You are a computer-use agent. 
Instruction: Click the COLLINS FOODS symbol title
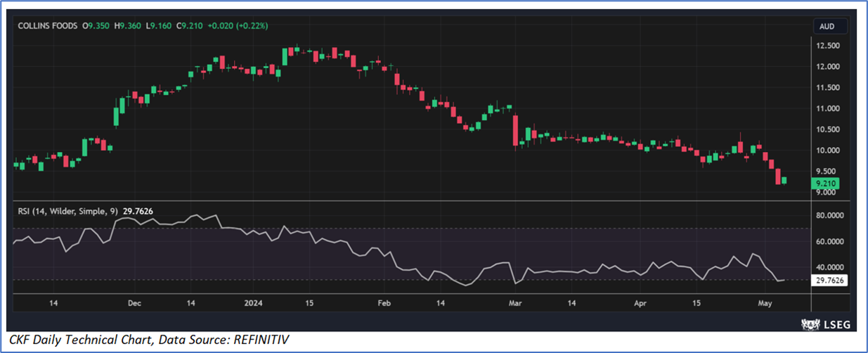48,26
